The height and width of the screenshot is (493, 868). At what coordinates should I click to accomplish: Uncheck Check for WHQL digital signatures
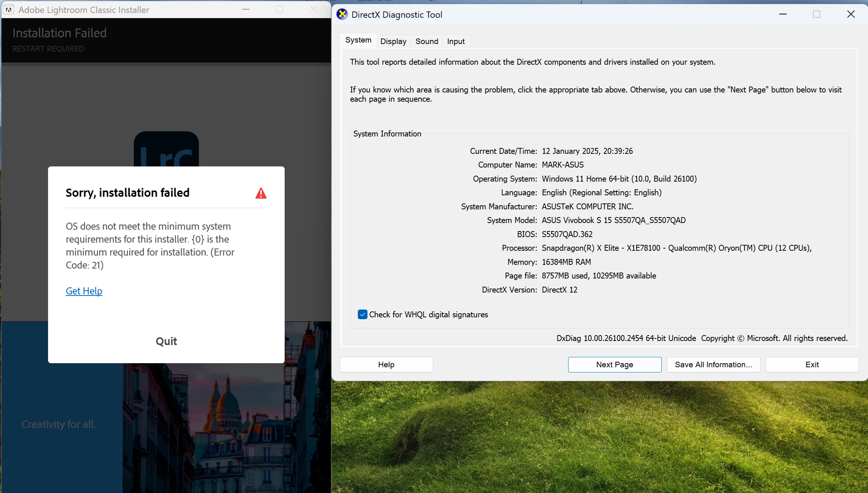(x=362, y=314)
